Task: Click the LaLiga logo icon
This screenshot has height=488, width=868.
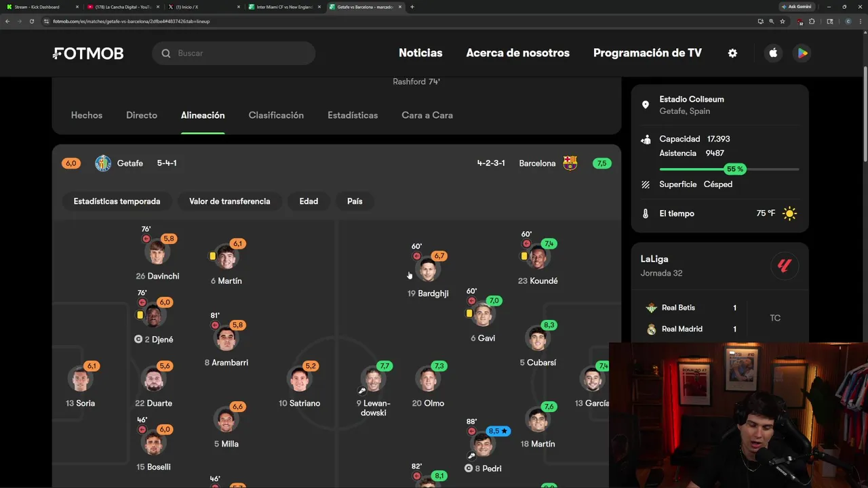Action: 785,266
